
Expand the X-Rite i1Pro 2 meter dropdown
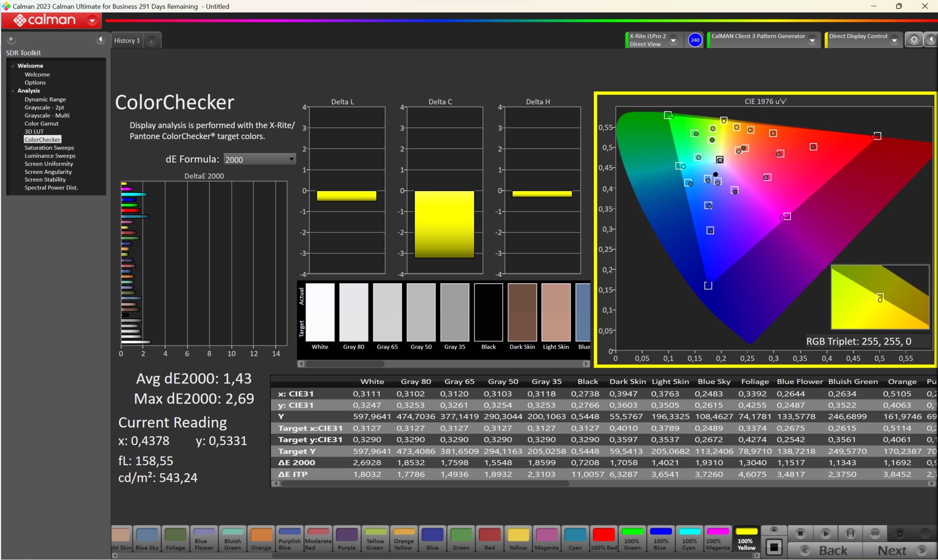point(673,41)
